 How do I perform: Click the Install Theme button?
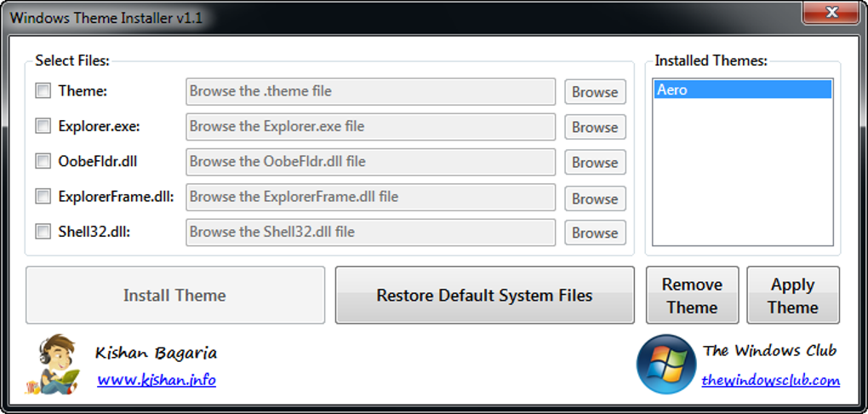tap(174, 296)
